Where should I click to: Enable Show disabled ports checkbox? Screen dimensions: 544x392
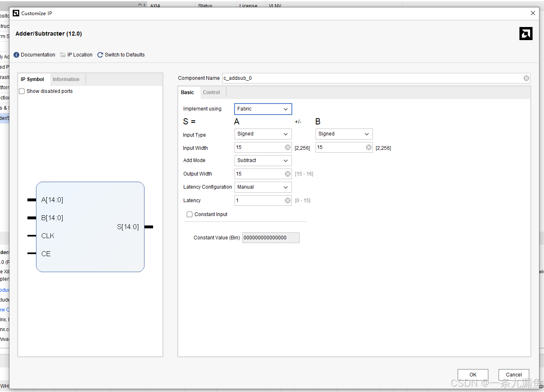click(22, 91)
